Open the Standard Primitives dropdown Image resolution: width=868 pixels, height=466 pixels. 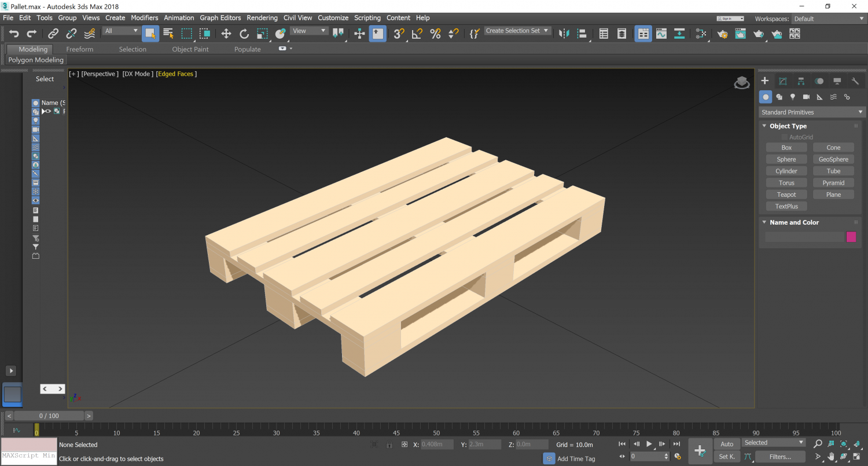(810, 112)
